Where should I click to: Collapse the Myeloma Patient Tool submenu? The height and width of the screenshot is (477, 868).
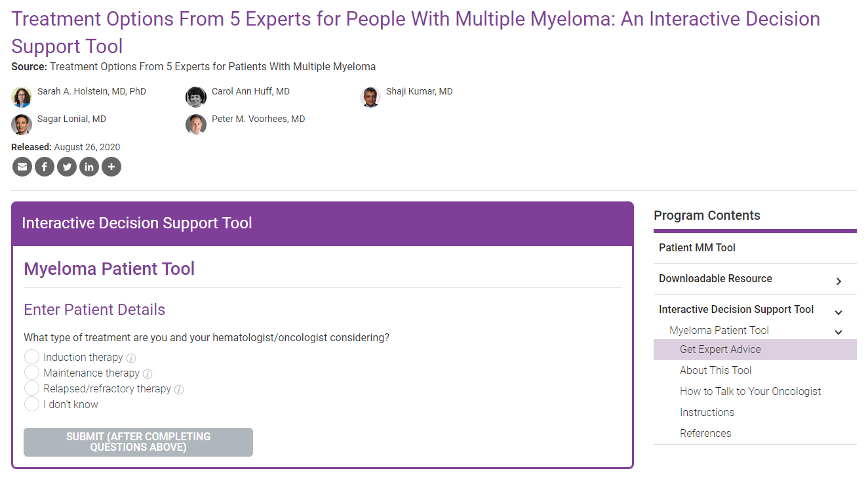tap(838, 332)
